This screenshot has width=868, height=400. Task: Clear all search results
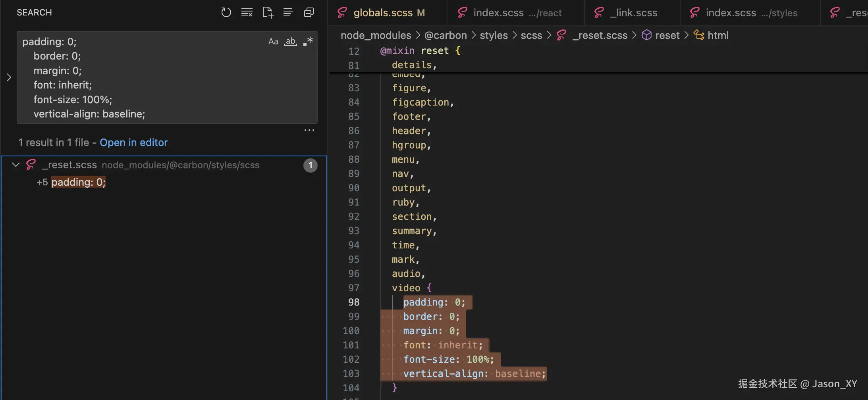click(x=247, y=12)
